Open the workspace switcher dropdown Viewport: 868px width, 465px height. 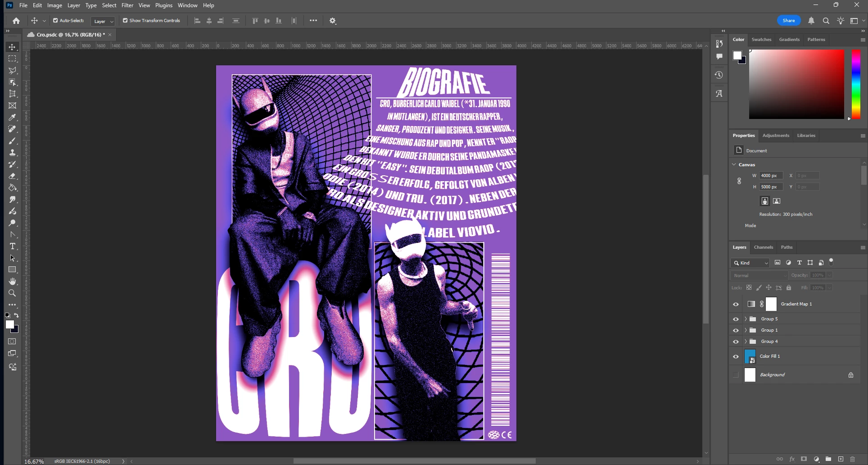(857, 21)
